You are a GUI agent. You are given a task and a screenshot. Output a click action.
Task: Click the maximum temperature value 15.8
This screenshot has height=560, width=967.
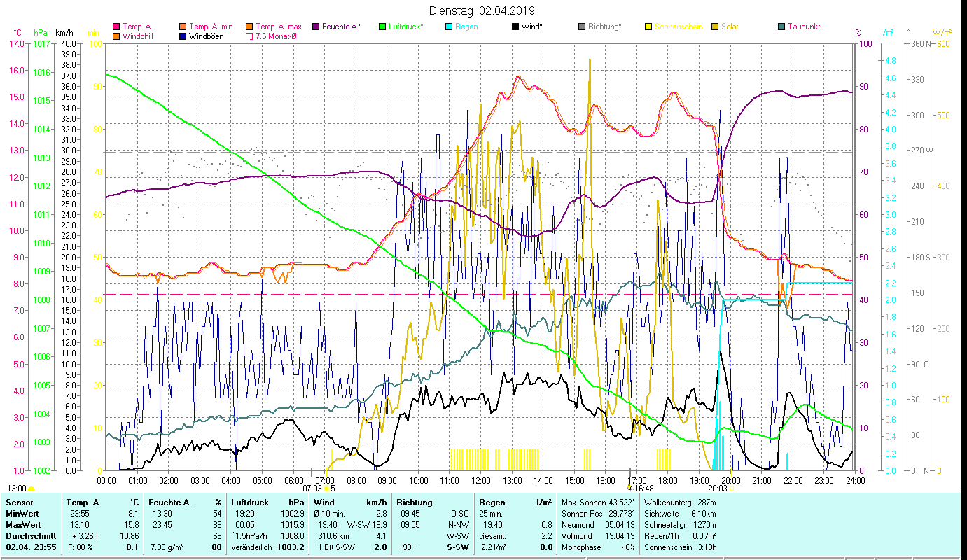(x=131, y=525)
